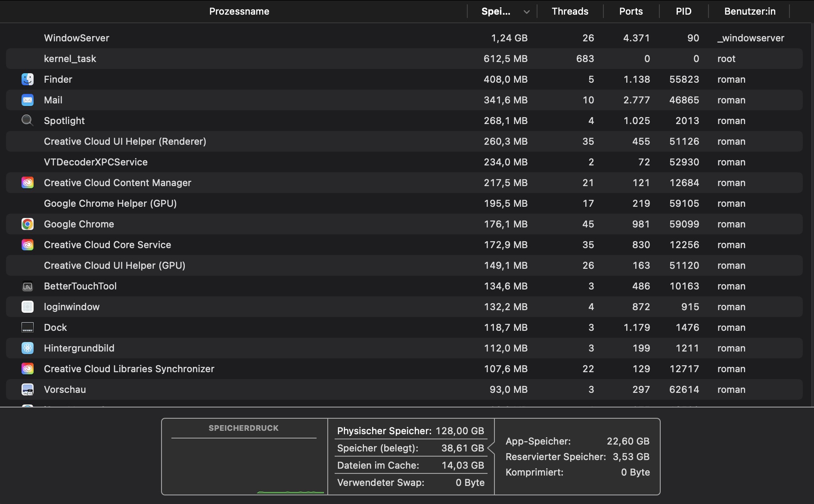Select Creative Cloud Content Manager name
Image resolution: width=814 pixels, height=504 pixels.
(118, 183)
